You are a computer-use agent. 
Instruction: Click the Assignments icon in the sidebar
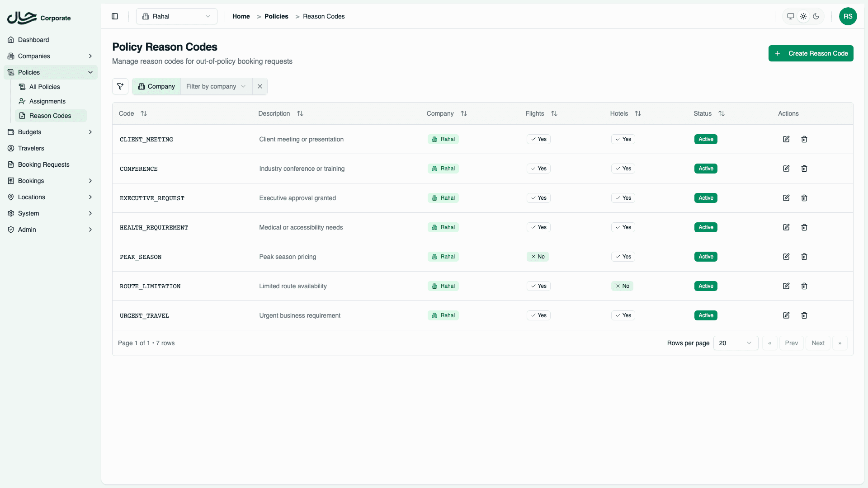[22, 101]
